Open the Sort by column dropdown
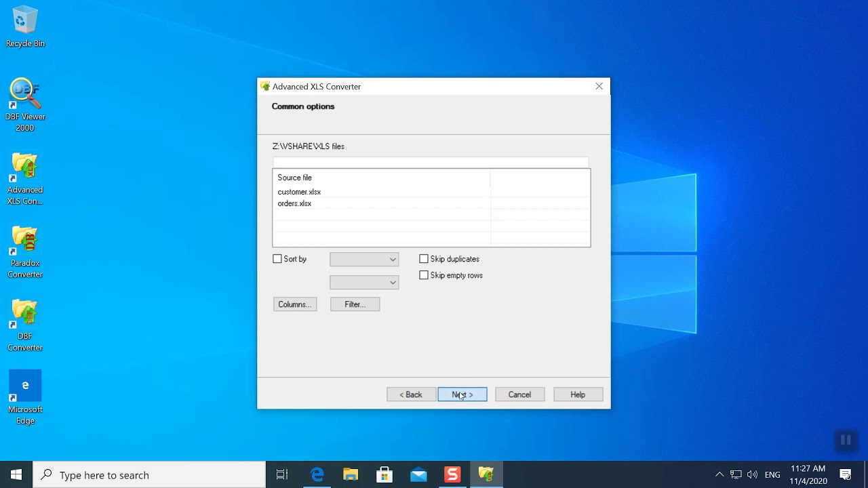The image size is (868, 488). (x=364, y=259)
